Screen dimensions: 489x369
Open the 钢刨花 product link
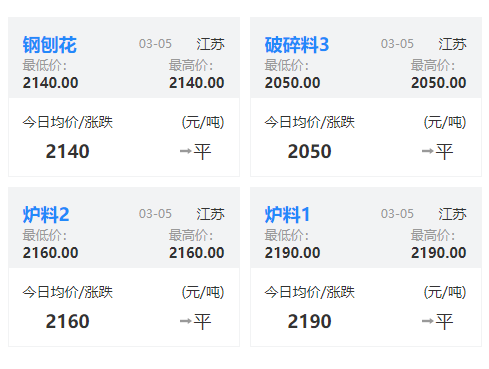point(50,45)
